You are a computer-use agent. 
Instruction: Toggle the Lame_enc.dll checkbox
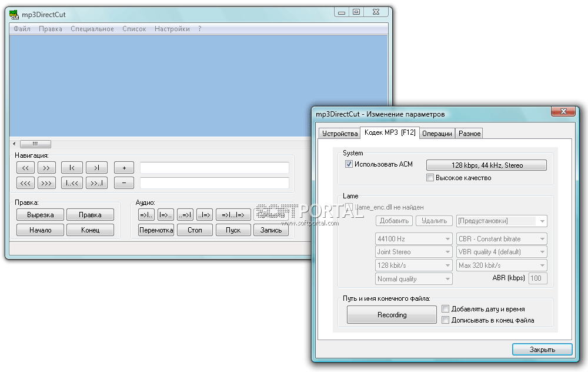349,207
